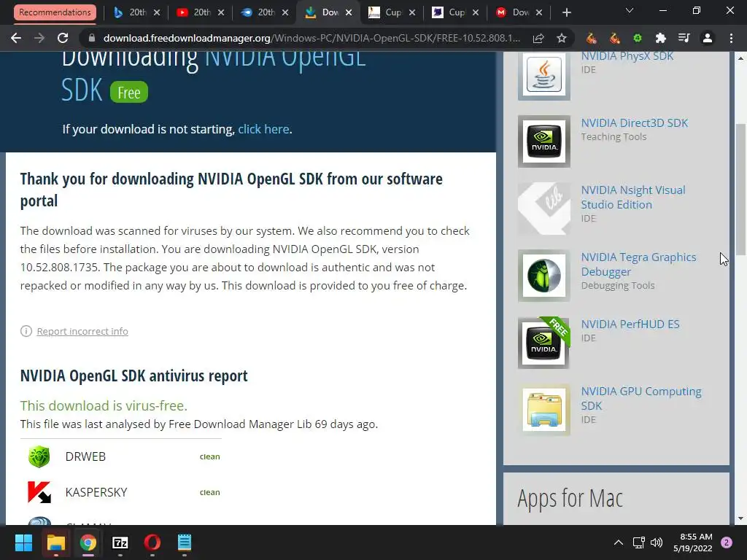Screen dimensions: 747x560
Task: Open the Extensions puzzle icon
Action: tap(661, 38)
